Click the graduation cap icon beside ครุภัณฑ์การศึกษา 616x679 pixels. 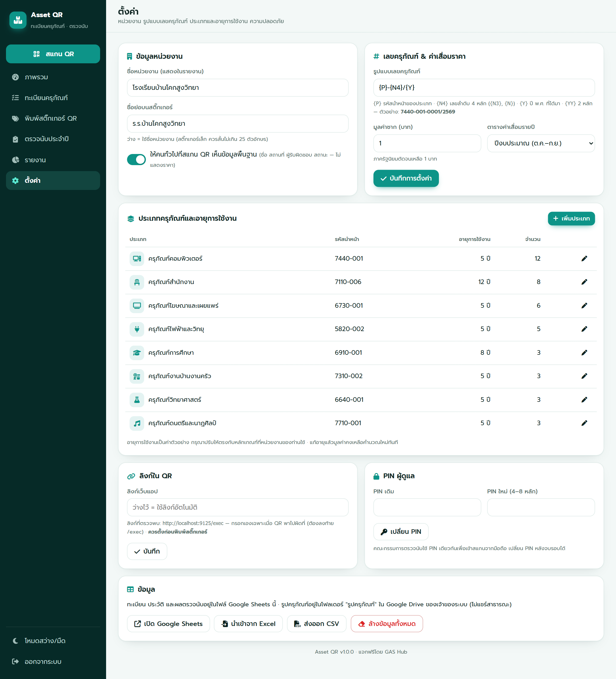[x=137, y=353]
